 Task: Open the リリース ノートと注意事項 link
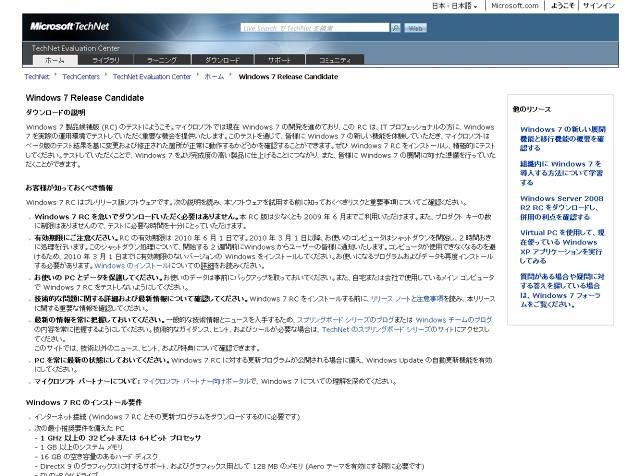pos(407,299)
